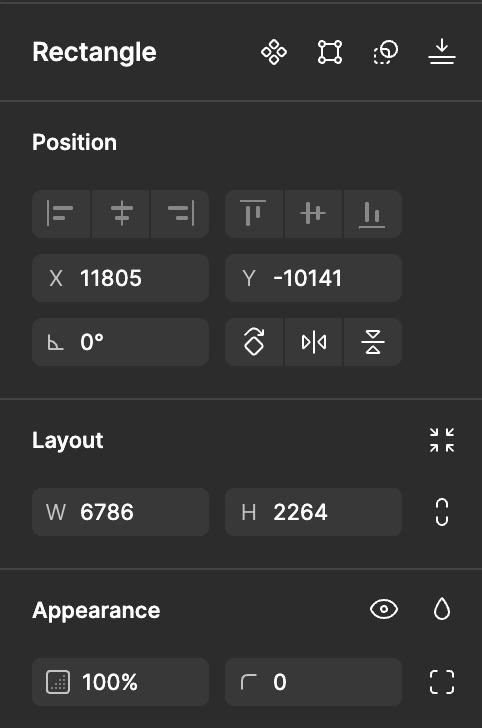Click the 100% opacity field
The height and width of the screenshot is (728, 482).
click(120, 682)
